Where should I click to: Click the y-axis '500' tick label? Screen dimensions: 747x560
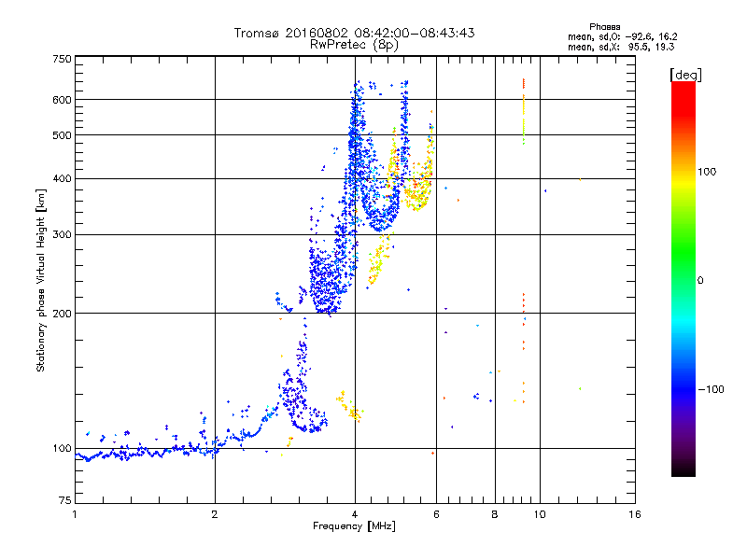click(62, 134)
